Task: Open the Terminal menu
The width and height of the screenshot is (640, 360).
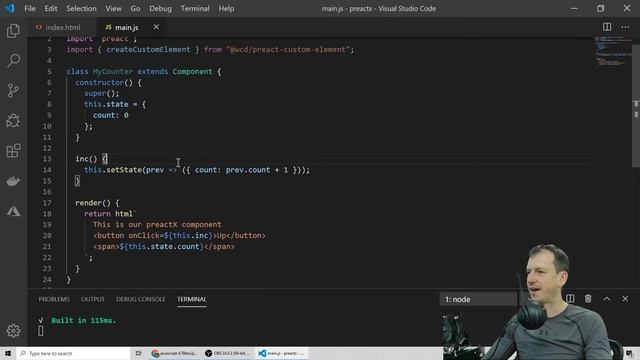Action: pos(195,8)
